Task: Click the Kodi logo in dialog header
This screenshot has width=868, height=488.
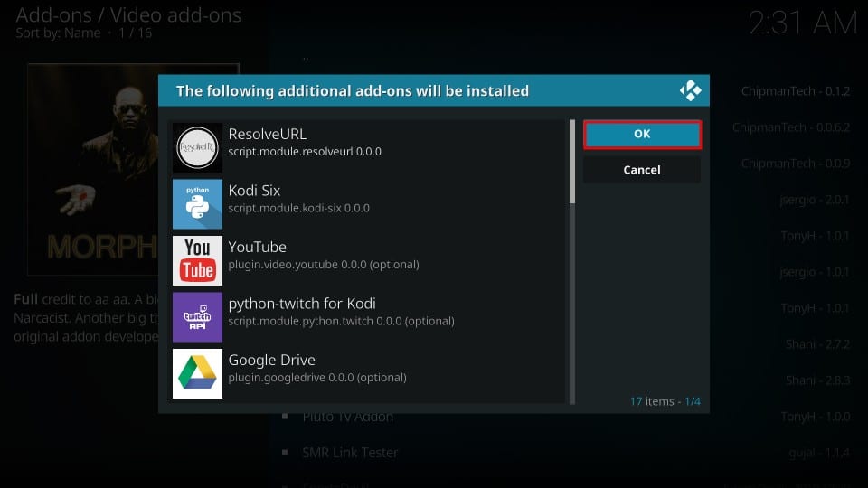Action: (x=690, y=90)
